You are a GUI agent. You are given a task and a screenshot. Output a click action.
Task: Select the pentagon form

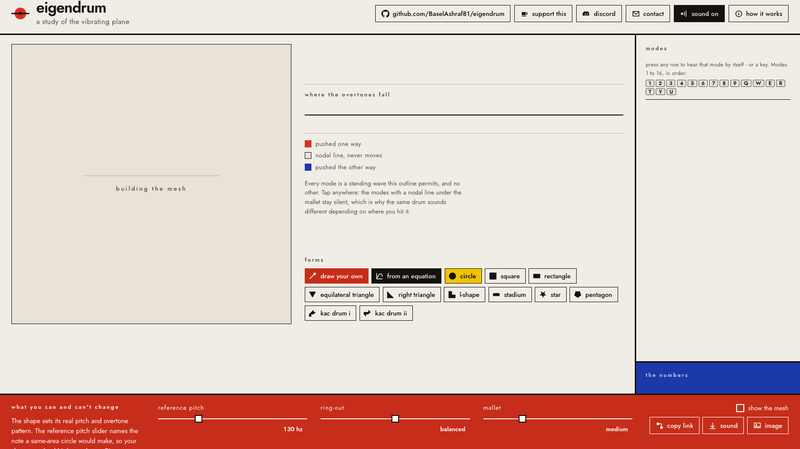pos(593,294)
